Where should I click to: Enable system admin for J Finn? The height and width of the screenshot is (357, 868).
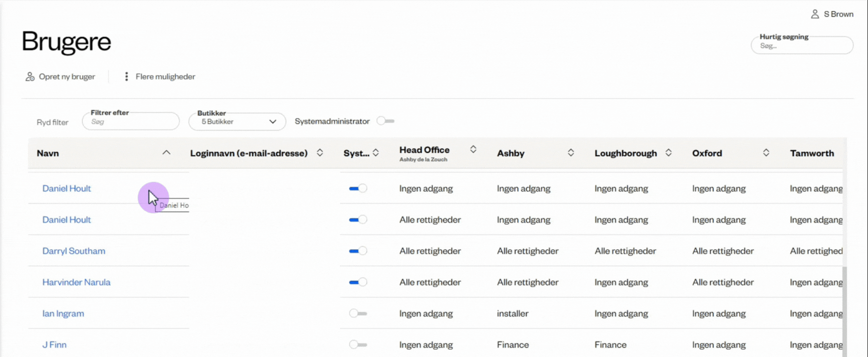click(358, 344)
